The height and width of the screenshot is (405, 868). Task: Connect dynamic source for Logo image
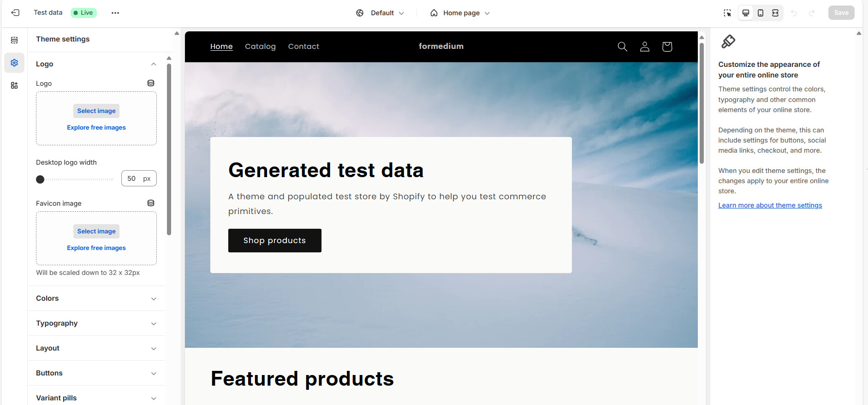pyautogui.click(x=151, y=83)
